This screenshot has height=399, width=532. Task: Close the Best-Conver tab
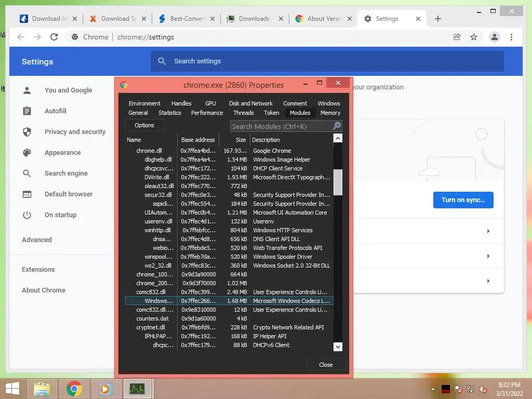pos(212,19)
